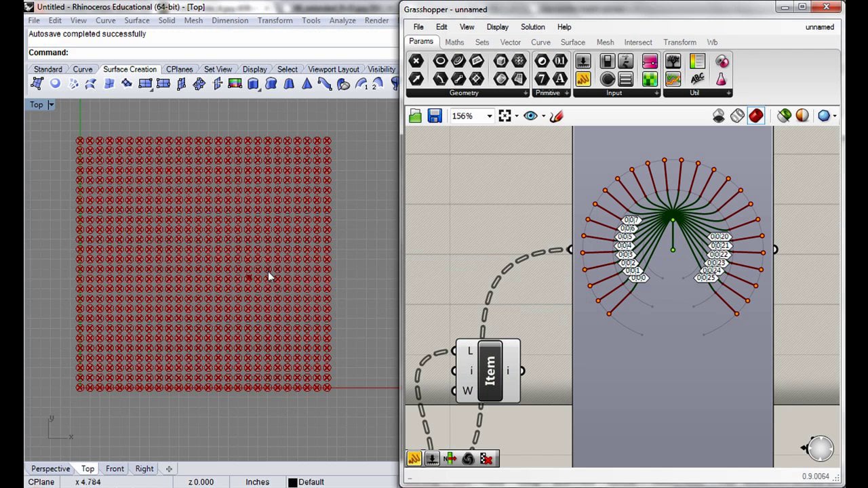This screenshot has height=488, width=868.
Task: Click the Inches units status bar pane
Action: [x=257, y=482]
